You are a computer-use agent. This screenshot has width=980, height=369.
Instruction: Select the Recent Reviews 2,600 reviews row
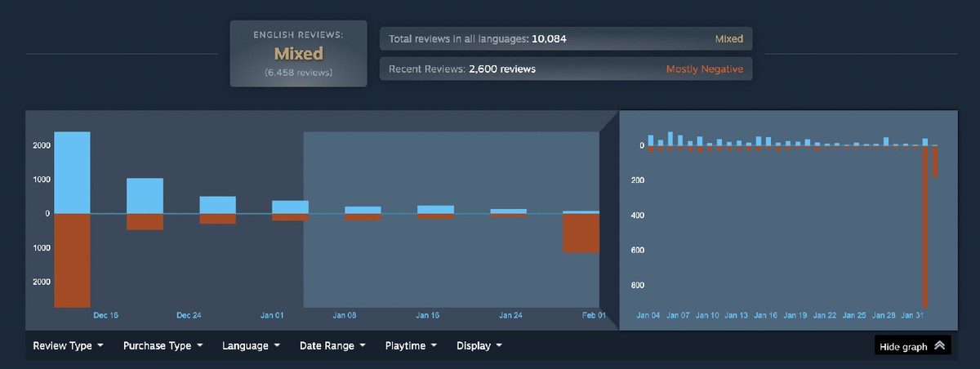pos(565,69)
